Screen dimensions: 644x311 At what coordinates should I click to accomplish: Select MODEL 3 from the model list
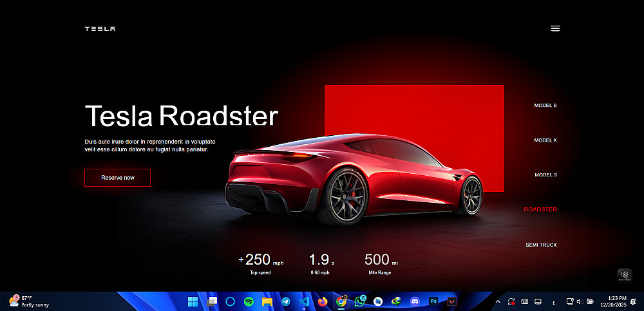(545, 174)
